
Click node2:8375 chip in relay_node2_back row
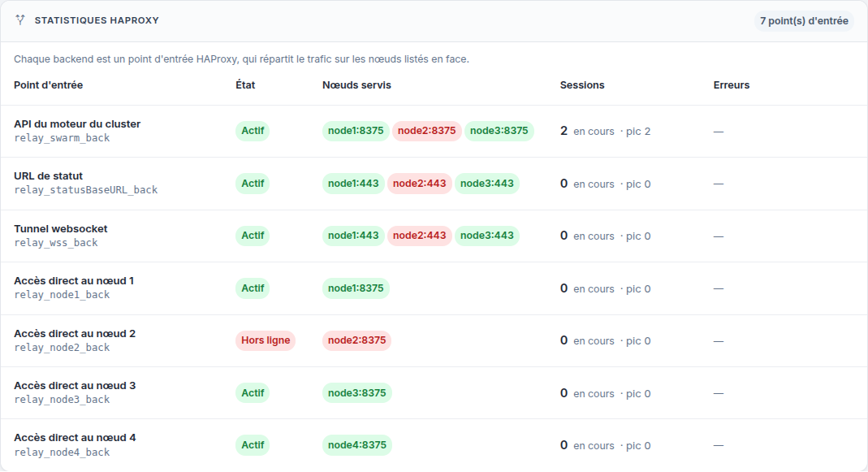pyautogui.click(x=356, y=340)
